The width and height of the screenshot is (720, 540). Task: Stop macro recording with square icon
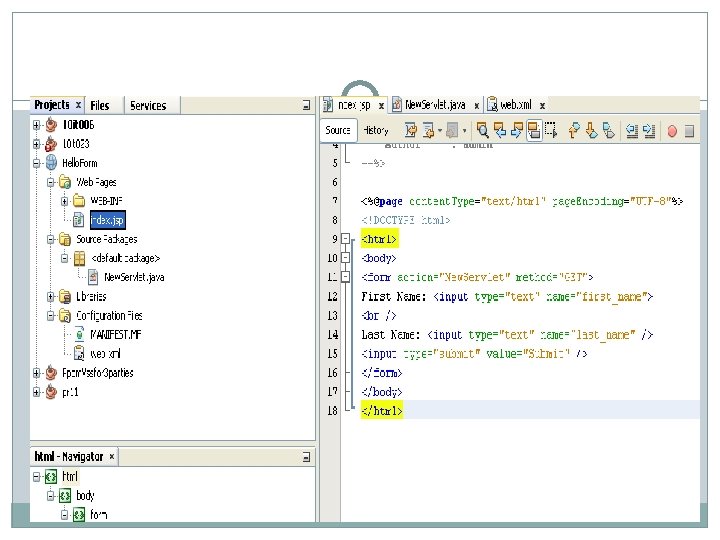click(690, 130)
